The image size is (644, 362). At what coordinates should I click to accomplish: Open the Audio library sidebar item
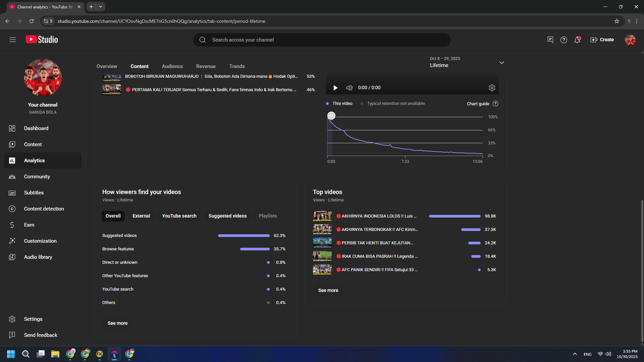point(38,257)
